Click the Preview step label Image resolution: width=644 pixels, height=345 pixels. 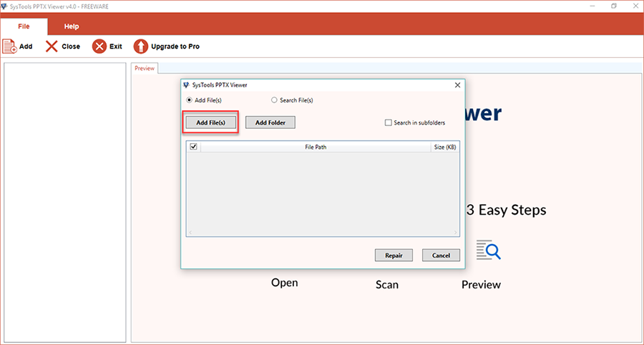coord(482,284)
